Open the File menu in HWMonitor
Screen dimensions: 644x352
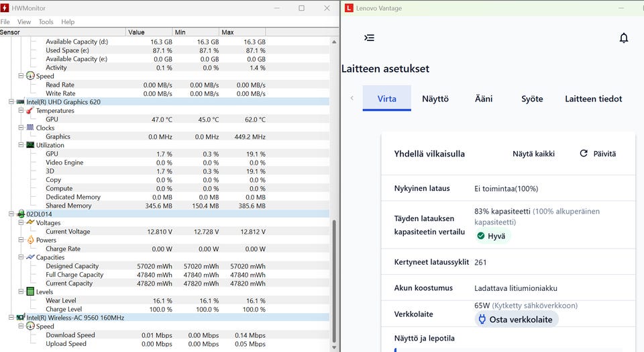[5, 21]
